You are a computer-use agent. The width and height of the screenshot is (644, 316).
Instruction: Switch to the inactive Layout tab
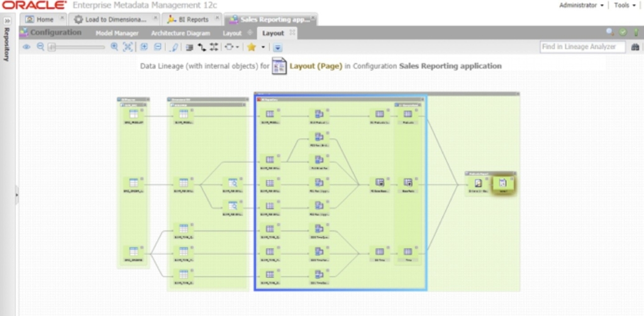(x=232, y=33)
